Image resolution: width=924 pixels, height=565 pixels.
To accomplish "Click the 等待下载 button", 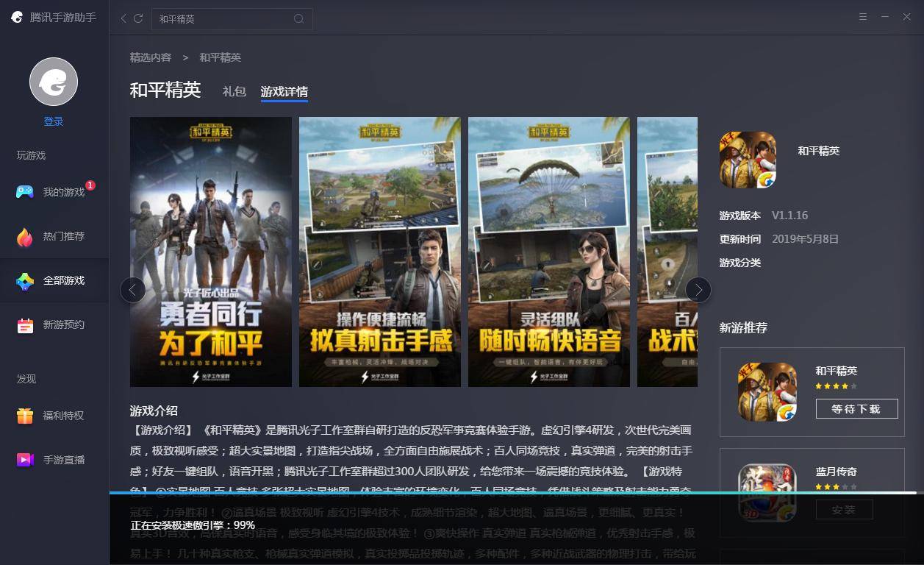I will coord(856,409).
